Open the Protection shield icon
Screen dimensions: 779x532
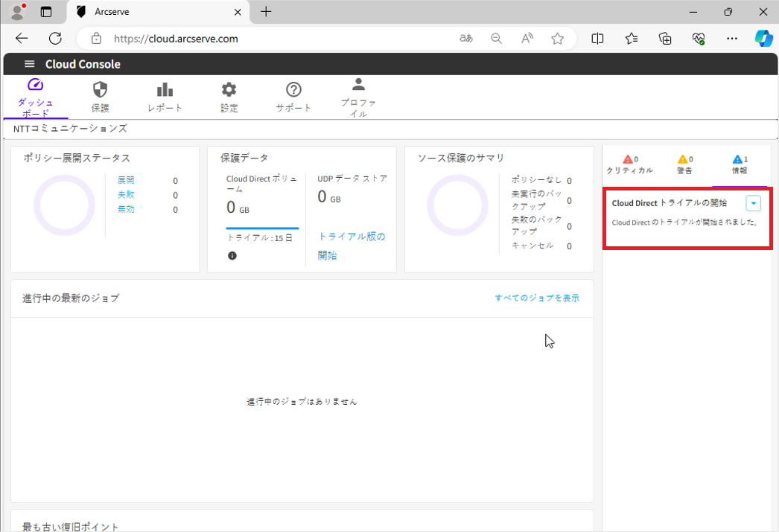(x=100, y=90)
